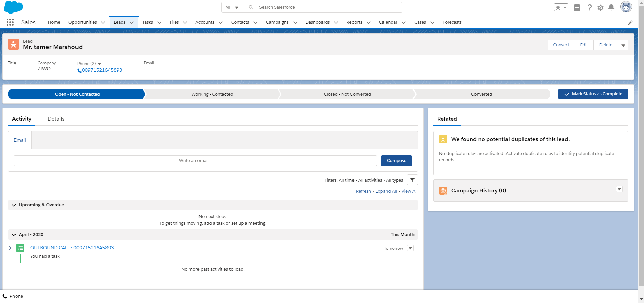The image size is (644, 303).
Task: Open the Help question mark icon
Action: [x=589, y=7]
